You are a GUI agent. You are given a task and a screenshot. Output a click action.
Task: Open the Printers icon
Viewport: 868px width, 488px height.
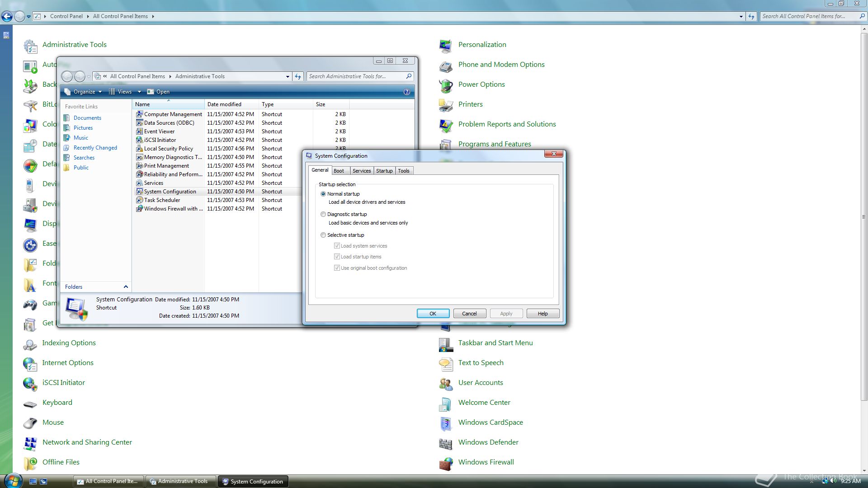pos(446,105)
